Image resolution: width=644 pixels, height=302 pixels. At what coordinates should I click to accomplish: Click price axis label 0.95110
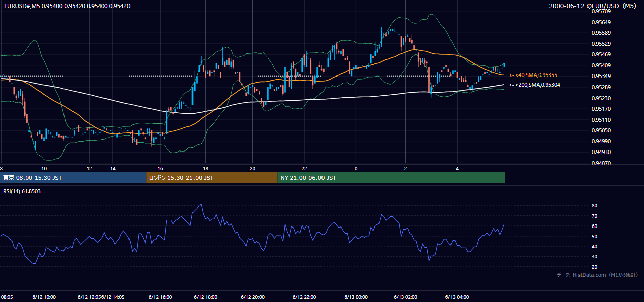click(601, 120)
